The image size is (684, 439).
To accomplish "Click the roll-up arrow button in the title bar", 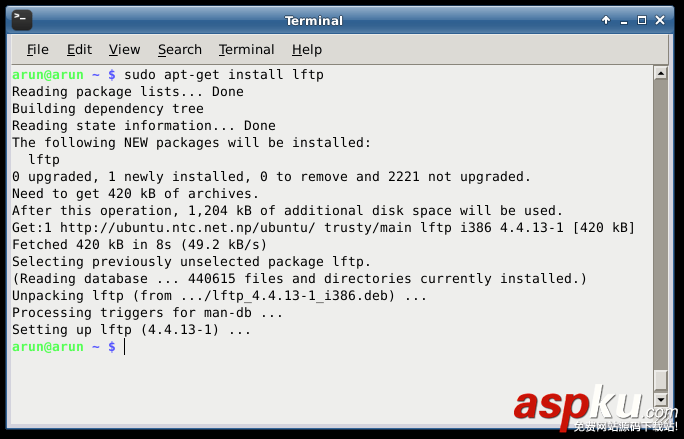I will pos(606,20).
